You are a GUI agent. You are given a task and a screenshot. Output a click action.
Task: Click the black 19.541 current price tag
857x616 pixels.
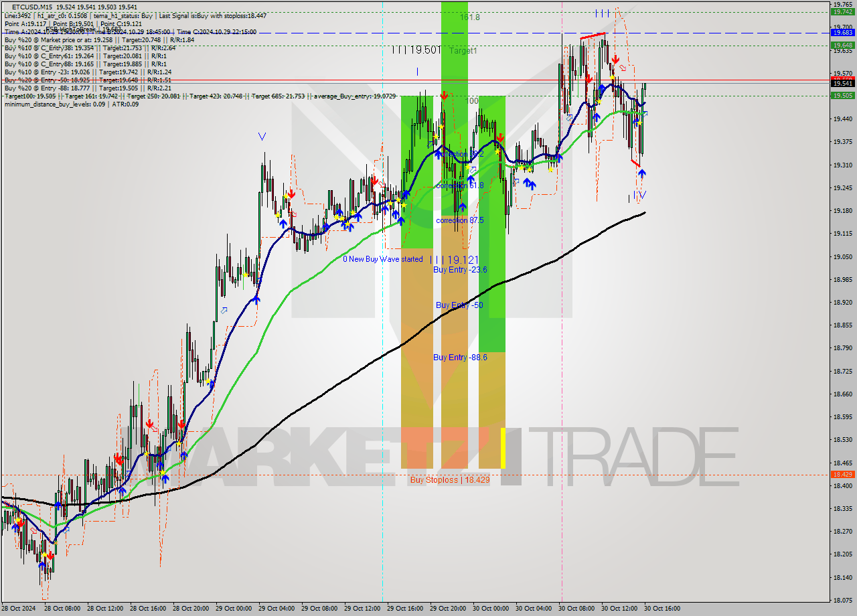point(842,83)
